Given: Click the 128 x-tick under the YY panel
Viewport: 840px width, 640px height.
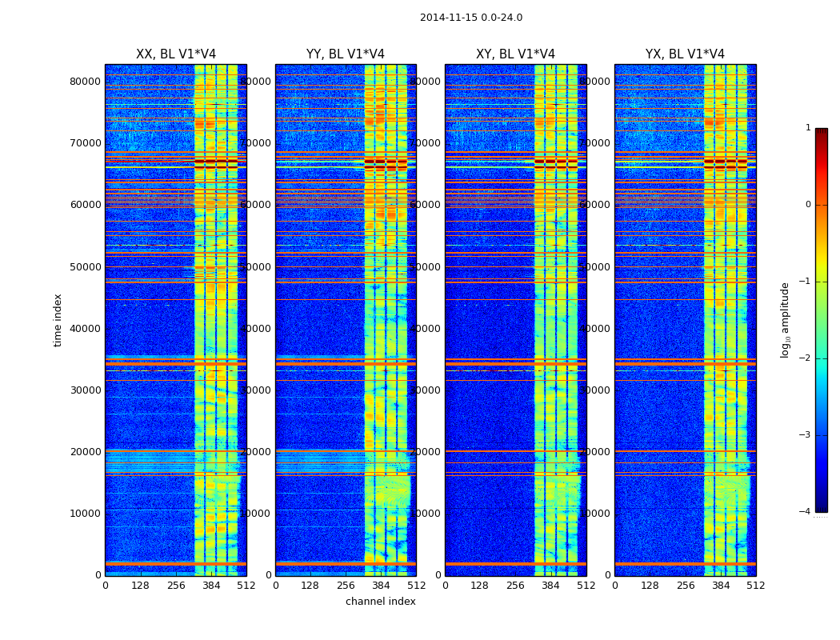Looking at the screenshot, I should pyautogui.click(x=310, y=586).
